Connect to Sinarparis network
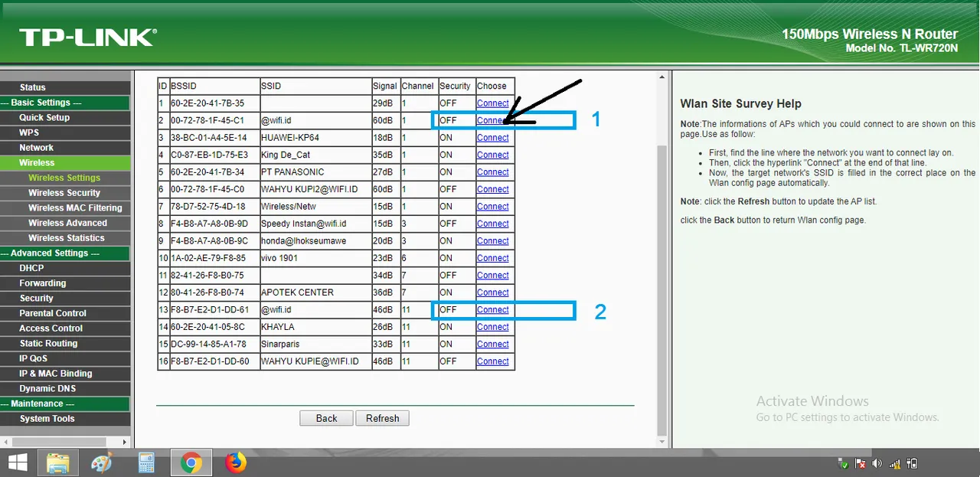Viewport: 980px width, 477px height. 492,345
